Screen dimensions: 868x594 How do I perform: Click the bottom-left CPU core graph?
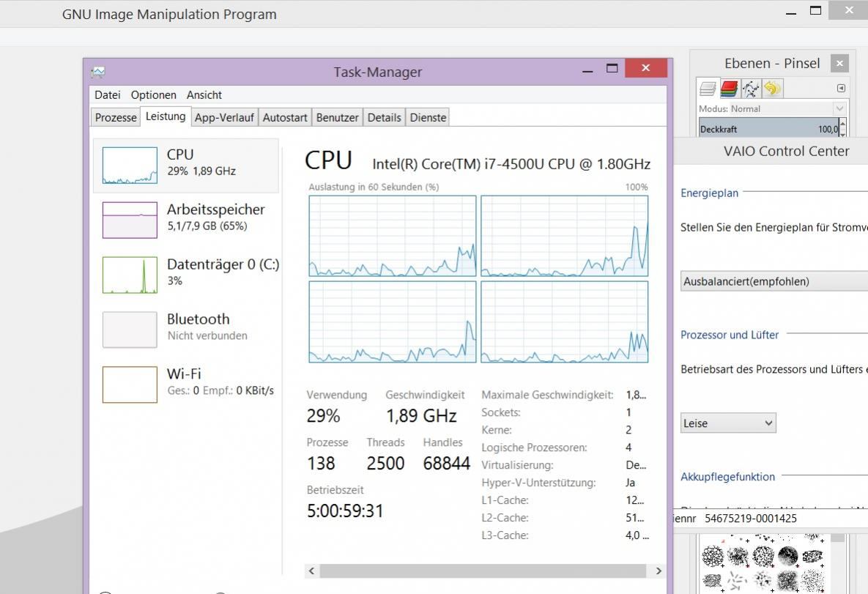coord(393,322)
